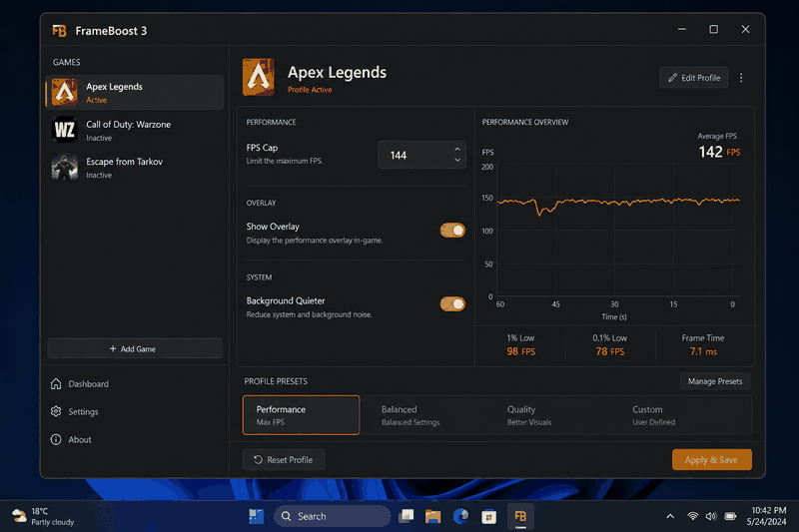Click the FrameBoost taskbar icon

click(520, 516)
